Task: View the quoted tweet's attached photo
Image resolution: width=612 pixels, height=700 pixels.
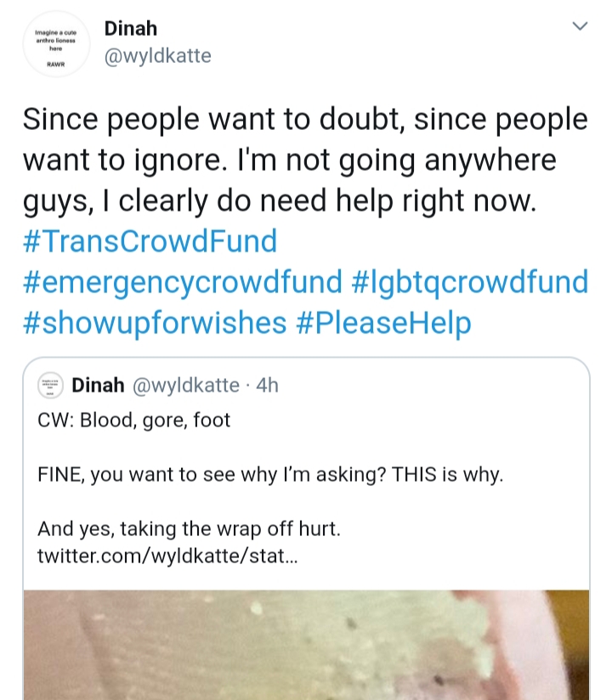Action: click(306, 645)
